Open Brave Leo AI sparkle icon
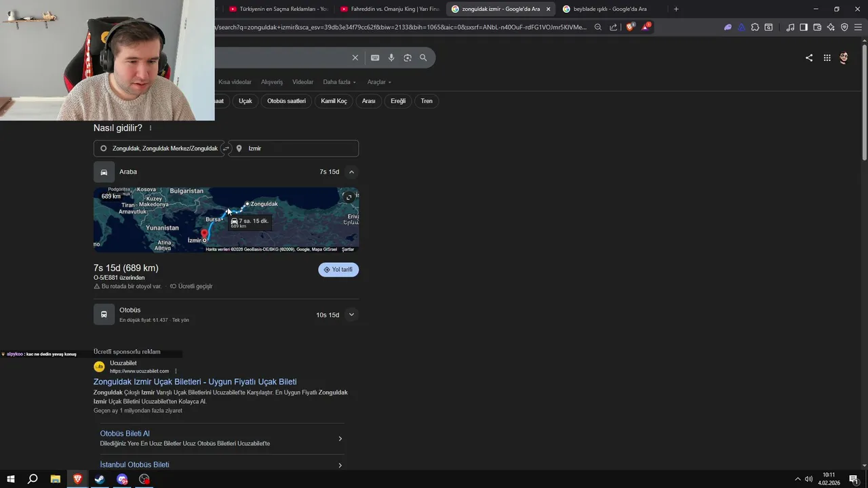 tap(831, 27)
